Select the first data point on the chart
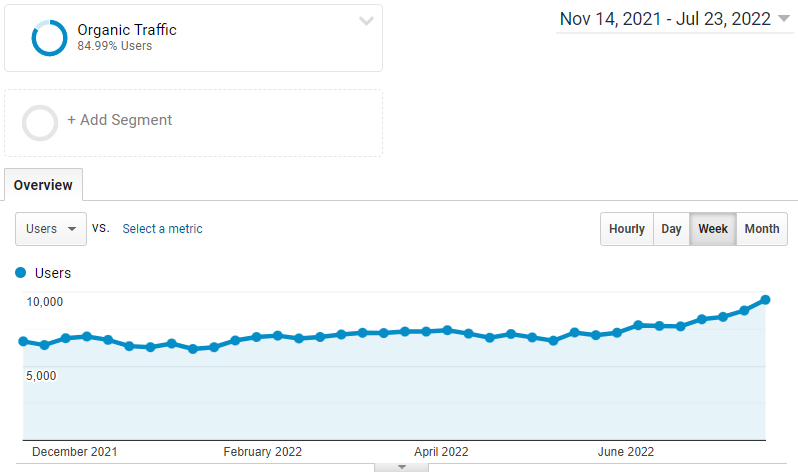798x472 pixels. click(23, 341)
